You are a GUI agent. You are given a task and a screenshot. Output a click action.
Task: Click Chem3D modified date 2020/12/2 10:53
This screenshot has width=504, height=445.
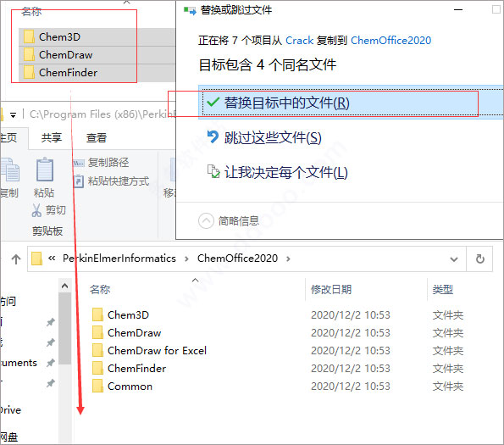[351, 314]
